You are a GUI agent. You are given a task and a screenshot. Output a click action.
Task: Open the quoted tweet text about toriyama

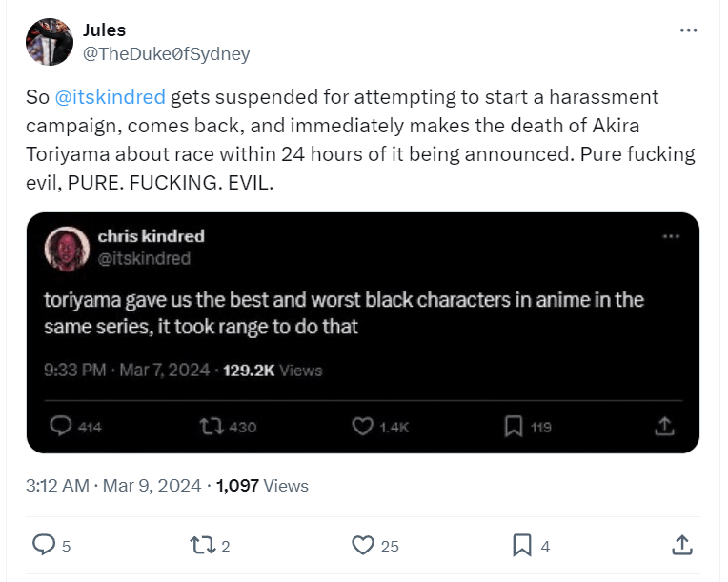click(343, 312)
